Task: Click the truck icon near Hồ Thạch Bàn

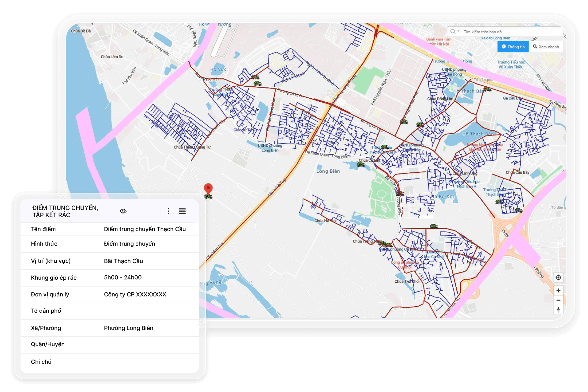Action: [x=487, y=89]
